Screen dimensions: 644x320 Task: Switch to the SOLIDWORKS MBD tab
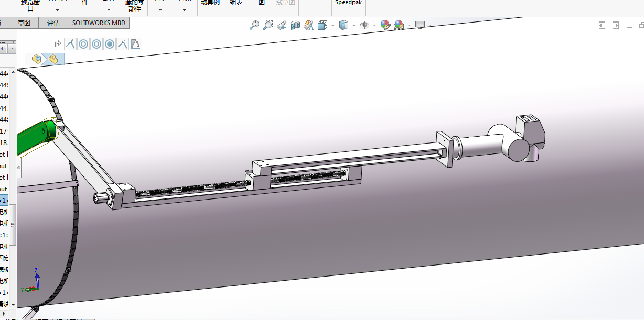coord(99,23)
